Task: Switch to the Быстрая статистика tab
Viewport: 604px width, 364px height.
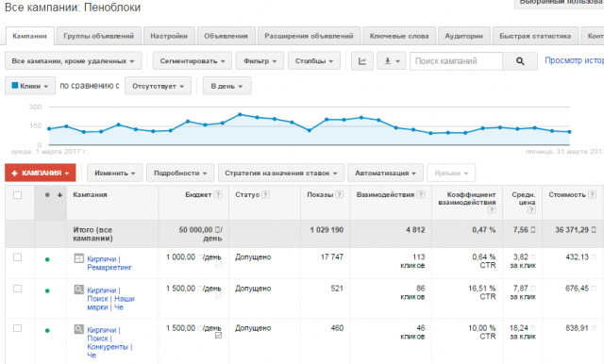Action: pyautogui.click(x=535, y=36)
